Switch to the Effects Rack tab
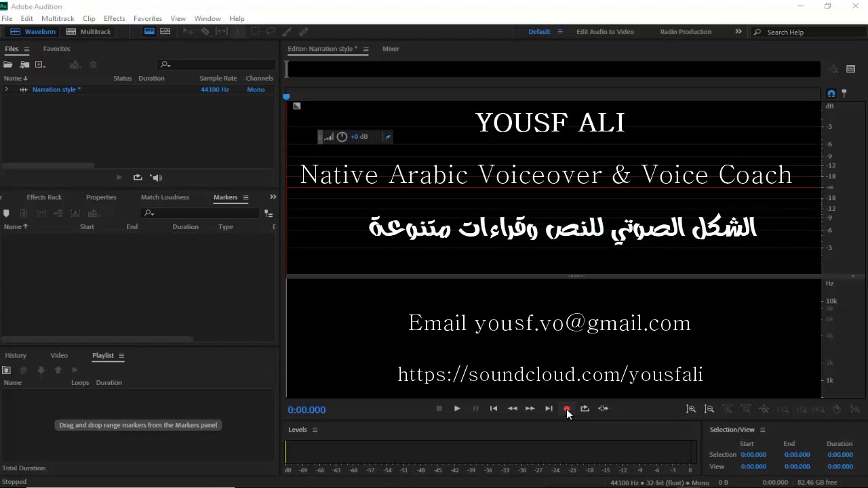This screenshot has width=868, height=488. [x=44, y=197]
